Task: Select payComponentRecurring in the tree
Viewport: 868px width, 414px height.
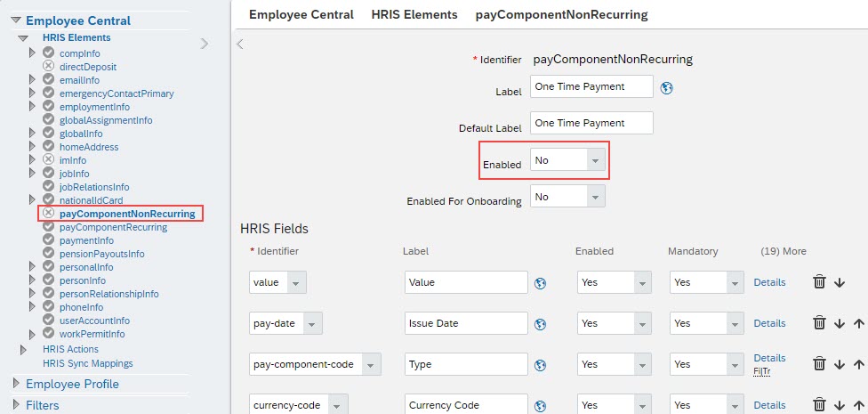Action: pos(114,227)
